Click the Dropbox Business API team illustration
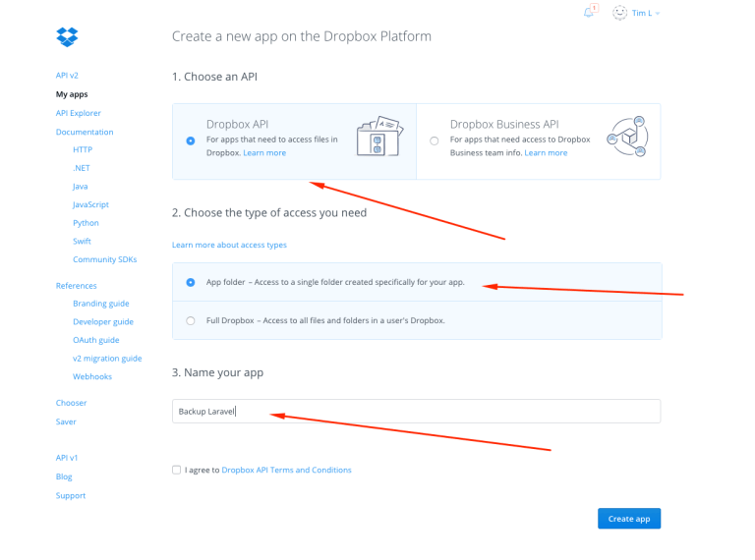Viewport: 755px width, 560px height. (625, 139)
